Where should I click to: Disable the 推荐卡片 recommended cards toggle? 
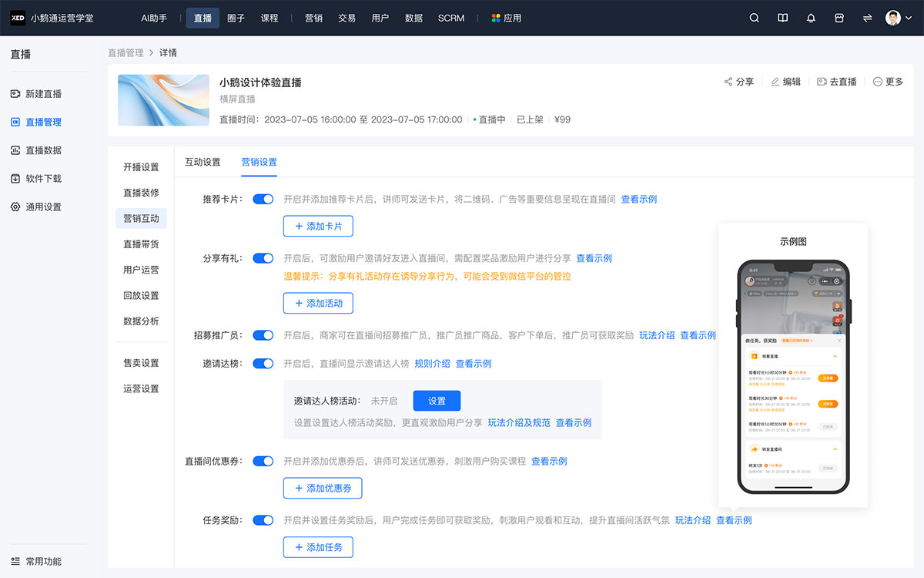[263, 198]
